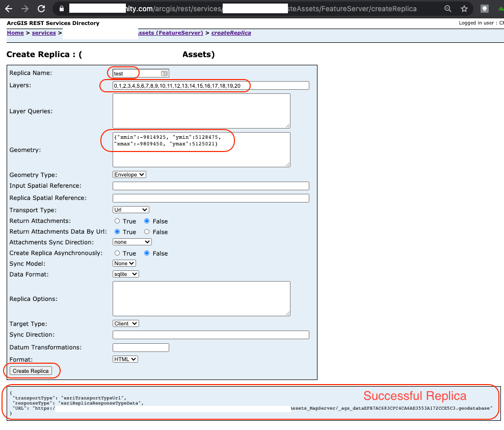Expand the Data Format sqlite dropdown
Viewport: 504px width, 430px height.
[126, 274]
